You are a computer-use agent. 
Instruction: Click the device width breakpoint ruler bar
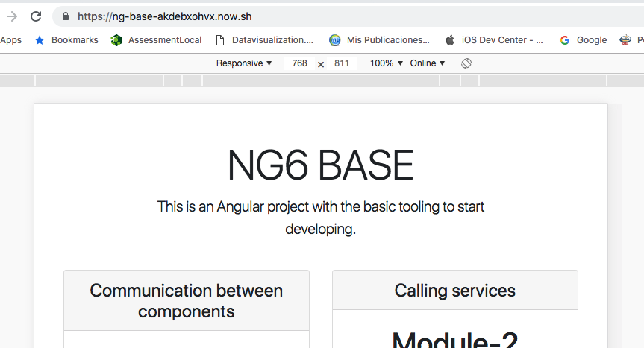pos(322,80)
